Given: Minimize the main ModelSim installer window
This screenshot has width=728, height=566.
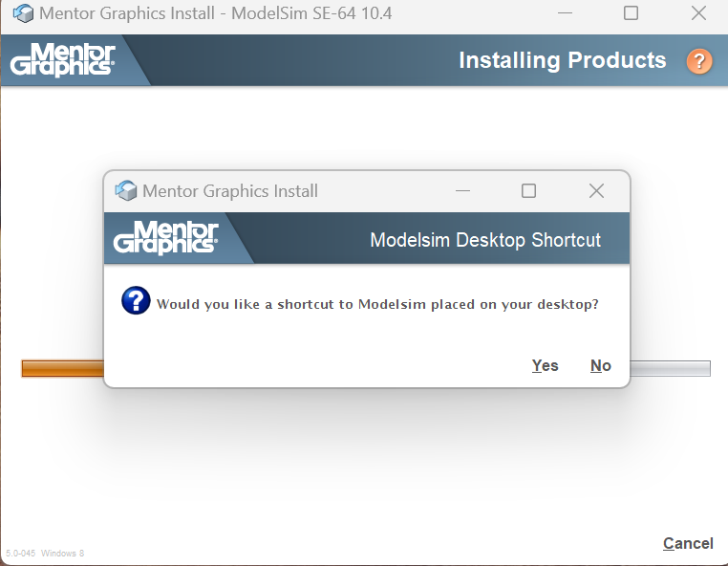Looking at the screenshot, I should (x=565, y=13).
